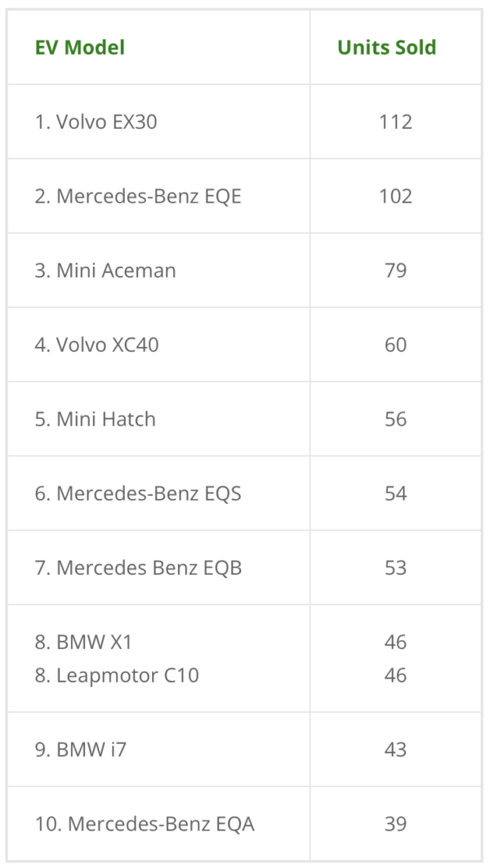The image size is (490, 868).
Task: Click the 60 units sold value
Action: tap(395, 345)
